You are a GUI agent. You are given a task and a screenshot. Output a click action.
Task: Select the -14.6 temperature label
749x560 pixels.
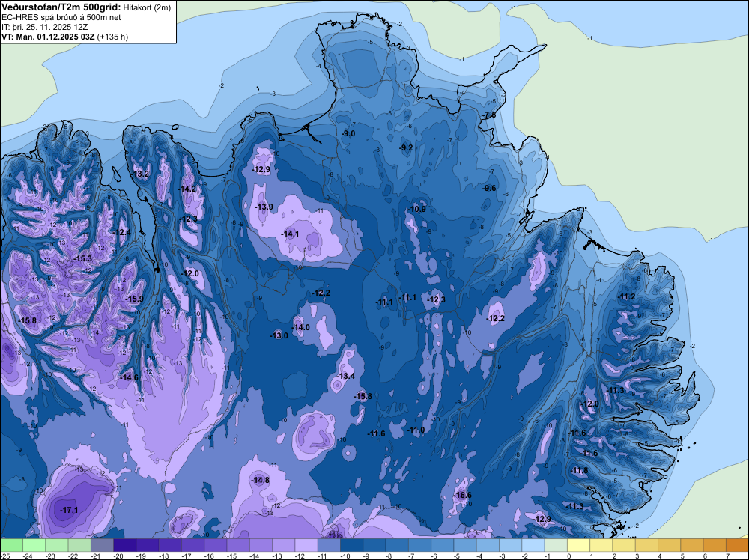[x=129, y=377]
